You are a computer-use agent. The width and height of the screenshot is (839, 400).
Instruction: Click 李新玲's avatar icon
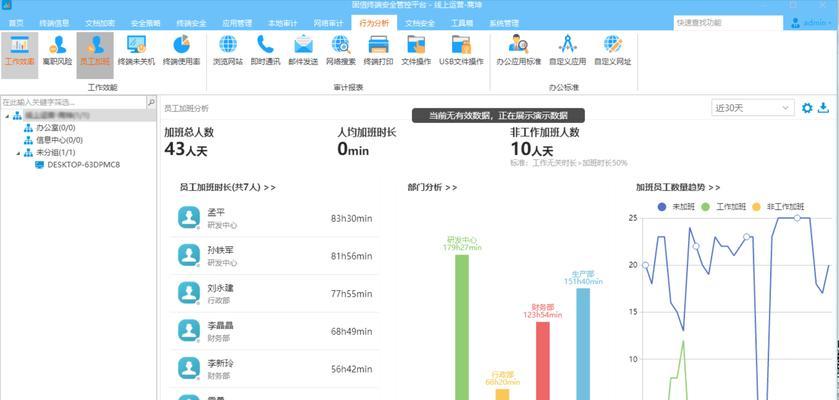tap(188, 368)
